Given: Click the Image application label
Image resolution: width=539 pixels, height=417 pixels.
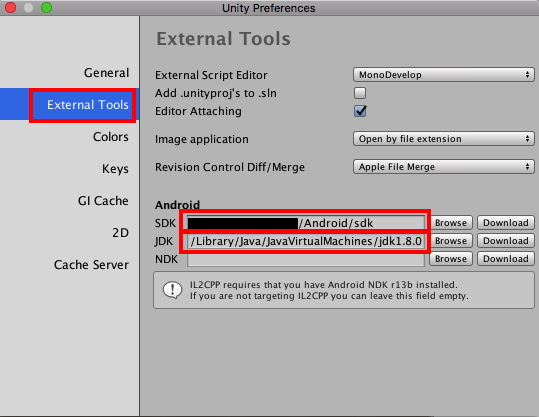Looking at the screenshot, I should [202, 139].
